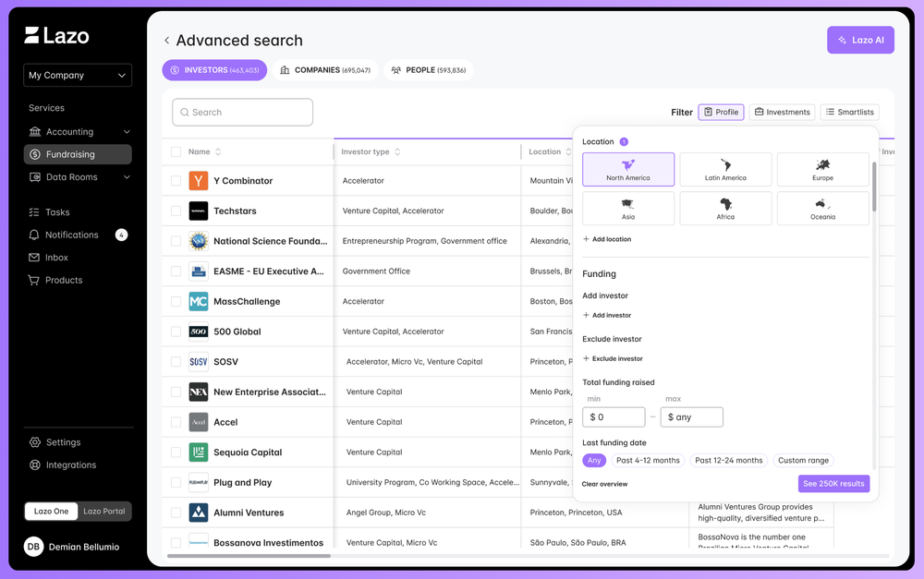Switch to Lazo Portal mode
The image size is (924, 579).
[x=104, y=512]
